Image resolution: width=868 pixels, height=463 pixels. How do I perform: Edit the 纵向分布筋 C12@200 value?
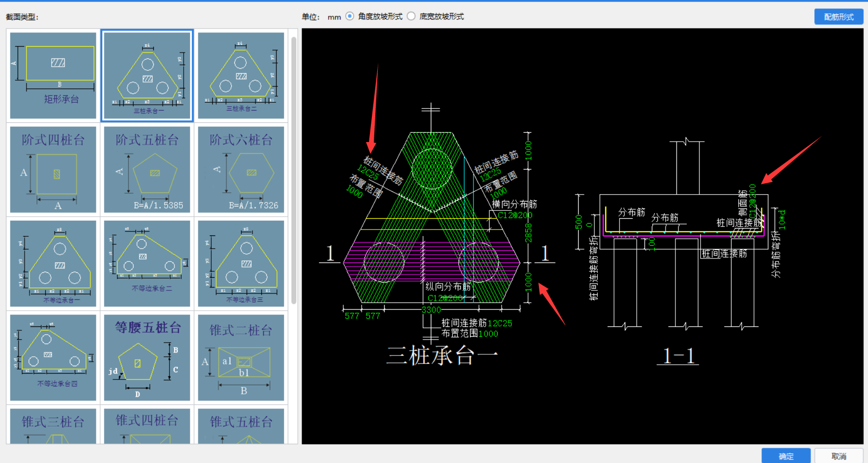pos(445,298)
